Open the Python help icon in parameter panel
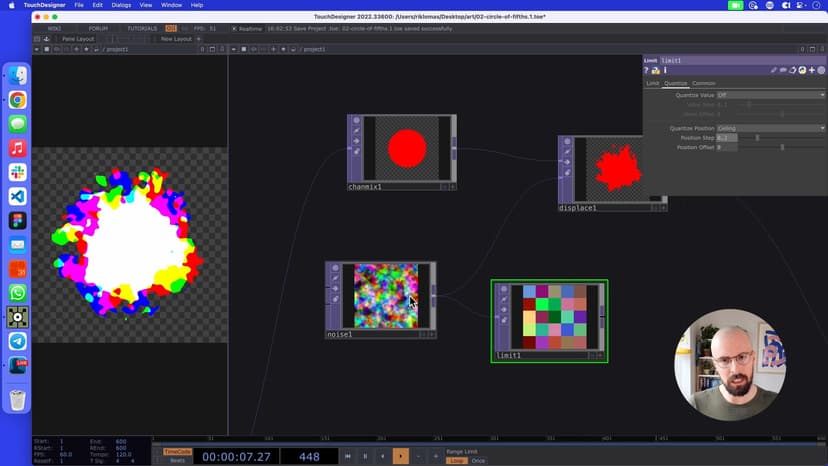The image size is (828, 466). (656, 71)
